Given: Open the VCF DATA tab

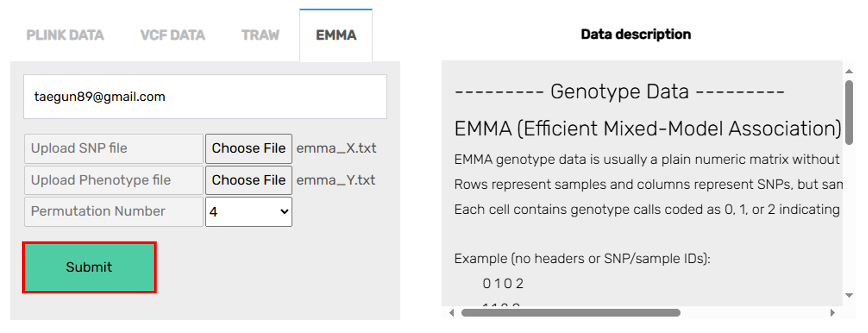Looking at the screenshot, I should click(x=172, y=35).
